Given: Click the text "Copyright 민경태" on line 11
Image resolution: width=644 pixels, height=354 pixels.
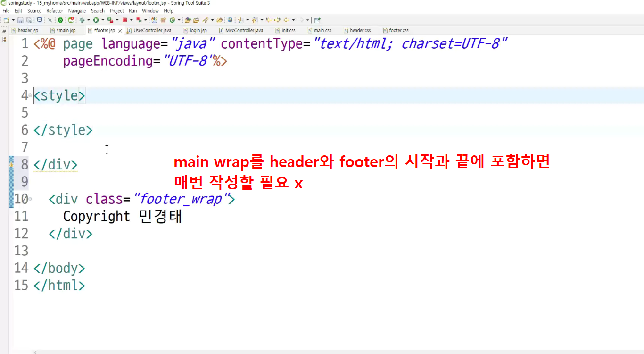Looking at the screenshot, I should click(123, 216).
